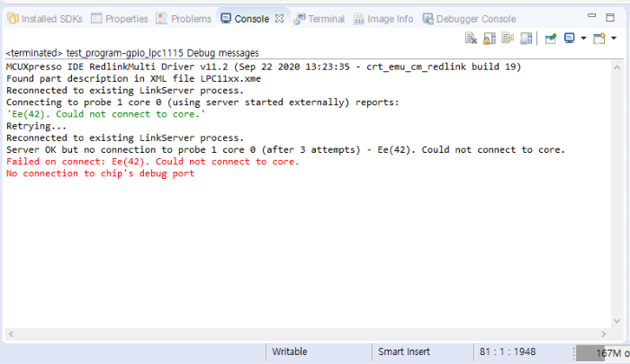Click the Console tab monitor icon
The width and height of the screenshot is (630, 364).
(226, 19)
